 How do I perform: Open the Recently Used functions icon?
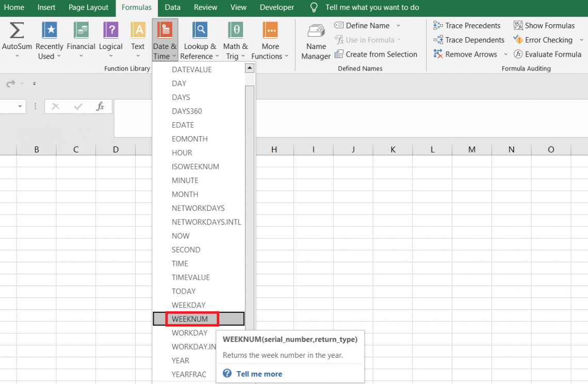coord(50,31)
